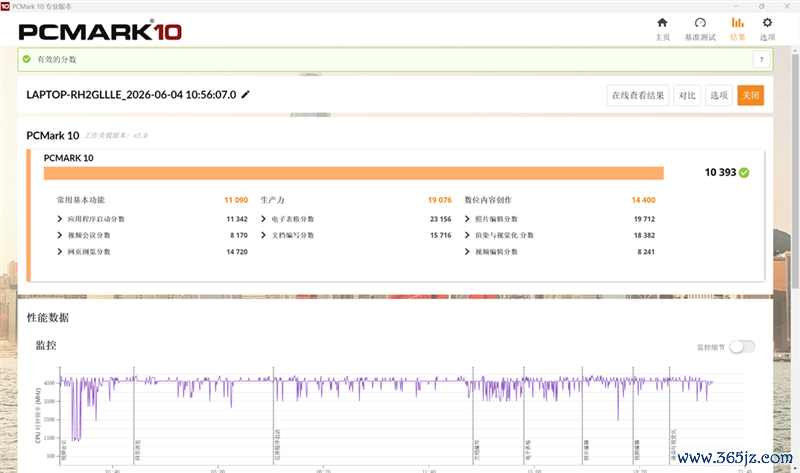This screenshot has width=800, height=473.
Task: Click the orange PCMARK 10 score bar
Action: point(354,173)
